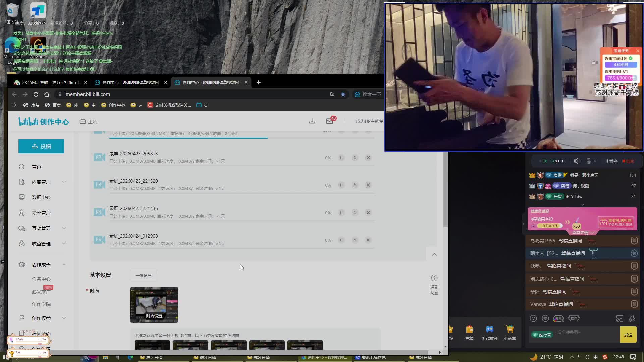This screenshot has width=644, height=362.
Task: Open a new browser tab
Action: [258, 82]
